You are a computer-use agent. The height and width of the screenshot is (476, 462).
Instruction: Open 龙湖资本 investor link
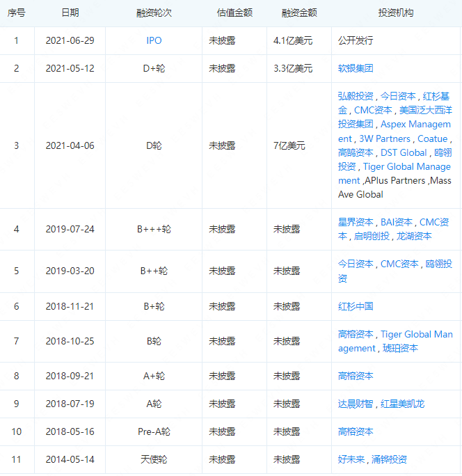click(x=414, y=236)
